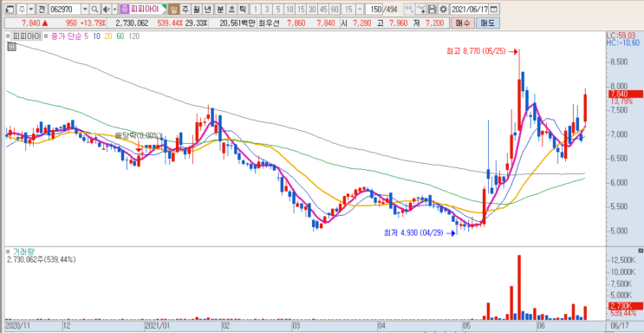This screenshot has width=644, height=333.
Task: Click the magnifier stock search icon
Action: click(94, 9)
